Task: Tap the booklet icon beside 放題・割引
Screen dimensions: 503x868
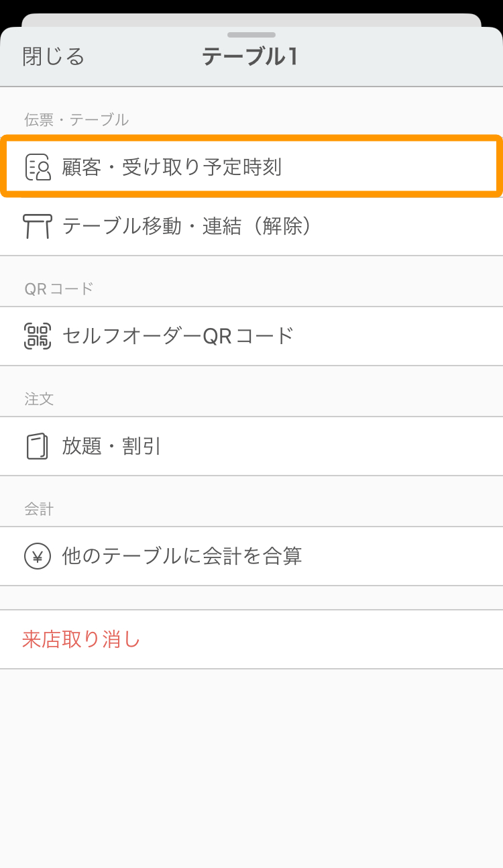Action: pyautogui.click(x=38, y=446)
